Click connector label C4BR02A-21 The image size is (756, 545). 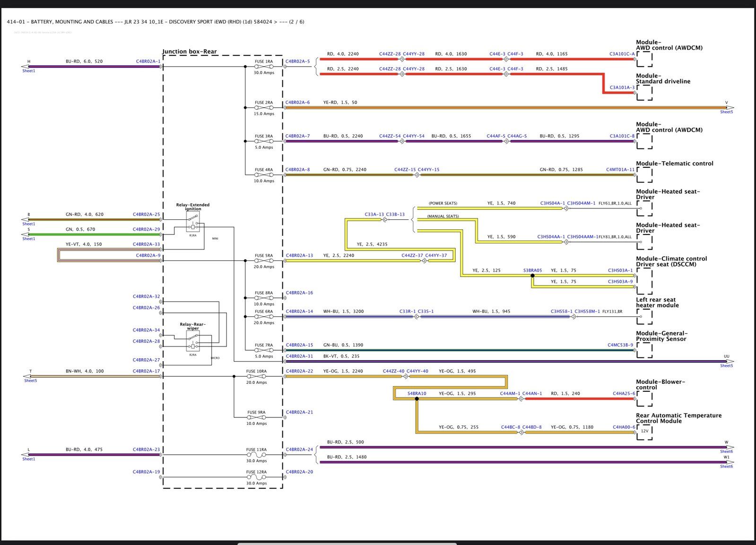[299, 412]
